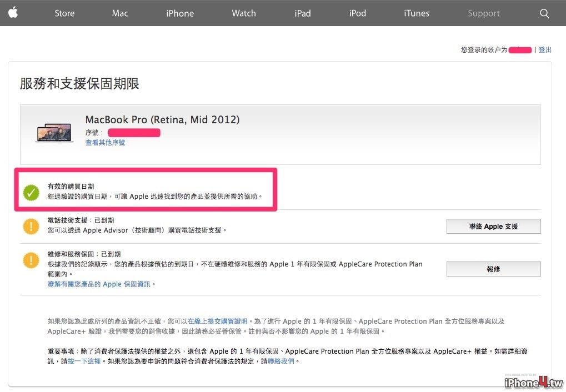
Task: Click the 電話技術支援：已到期 text
Action: pos(81,220)
